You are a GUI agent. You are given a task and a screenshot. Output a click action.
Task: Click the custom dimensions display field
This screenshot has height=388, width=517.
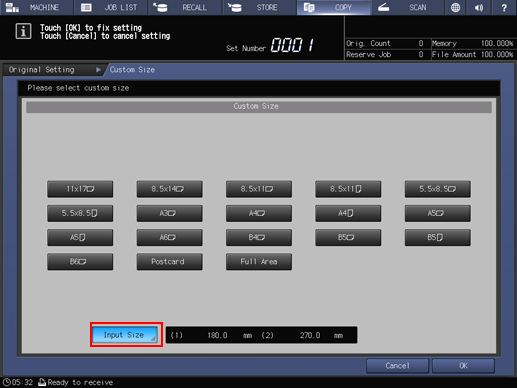click(261, 335)
